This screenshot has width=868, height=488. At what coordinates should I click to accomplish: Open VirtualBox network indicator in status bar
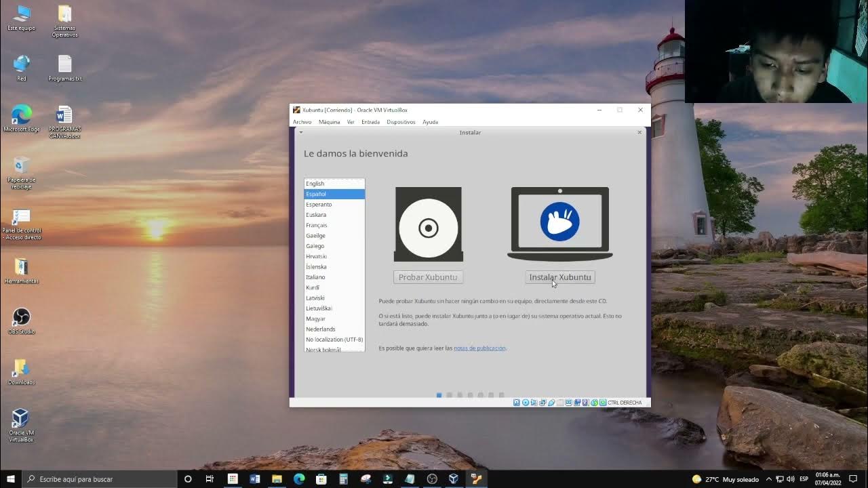coord(542,403)
